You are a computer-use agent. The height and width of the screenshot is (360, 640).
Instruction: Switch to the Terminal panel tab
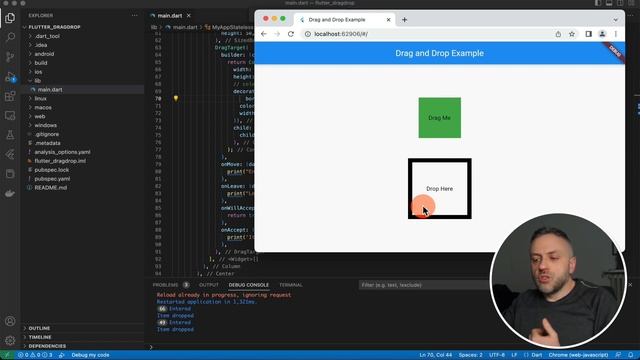tap(291, 285)
